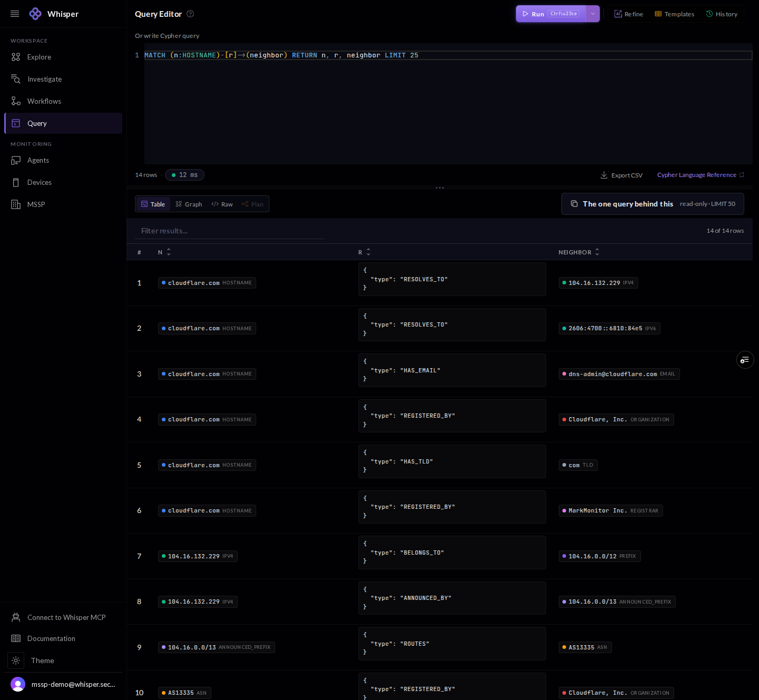759x700 pixels.
Task: Select the 2606:4700::6810:84e5 IPv6 chip
Action: [609, 328]
